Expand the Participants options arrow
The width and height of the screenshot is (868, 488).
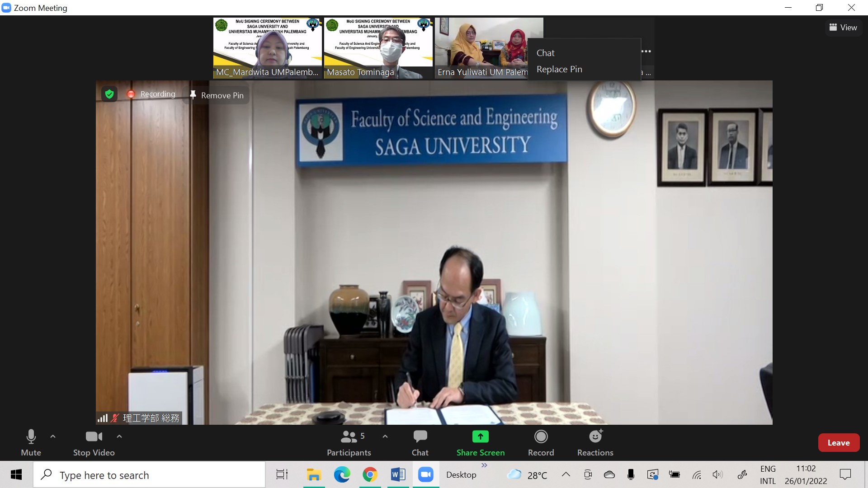click(385, 436)
